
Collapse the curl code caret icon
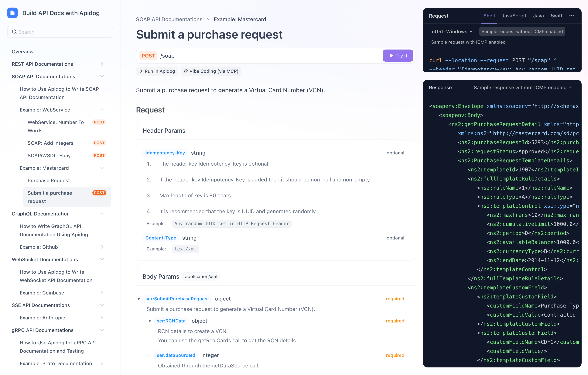click(x=555, y=59)
